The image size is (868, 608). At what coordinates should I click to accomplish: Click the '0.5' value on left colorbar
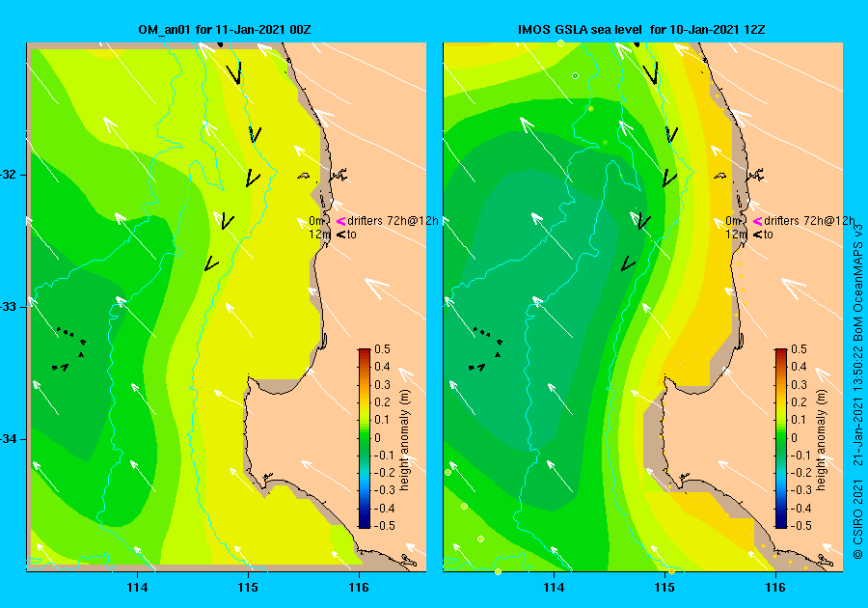(x=383, y=349)
